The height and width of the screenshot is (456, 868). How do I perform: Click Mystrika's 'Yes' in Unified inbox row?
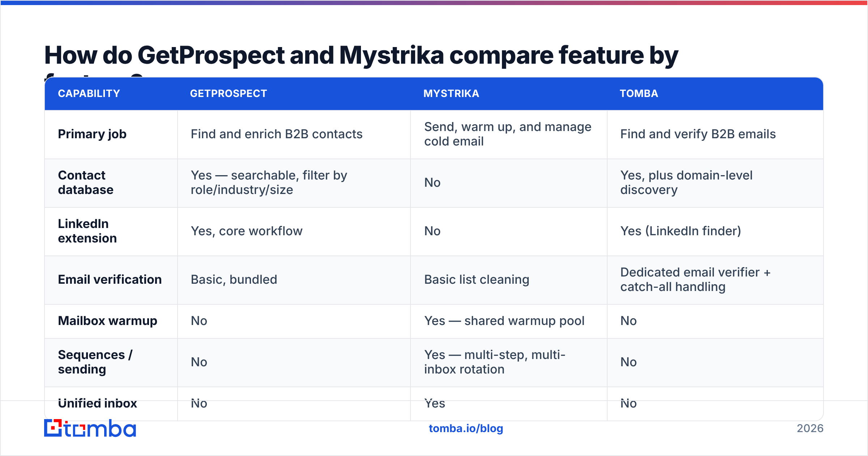[435, 403]
